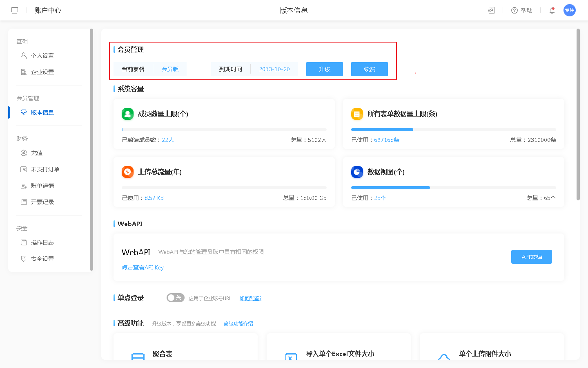Click the main page vertical scrollbar
This screenshot has height=368, width=588.
click(578, 114)
